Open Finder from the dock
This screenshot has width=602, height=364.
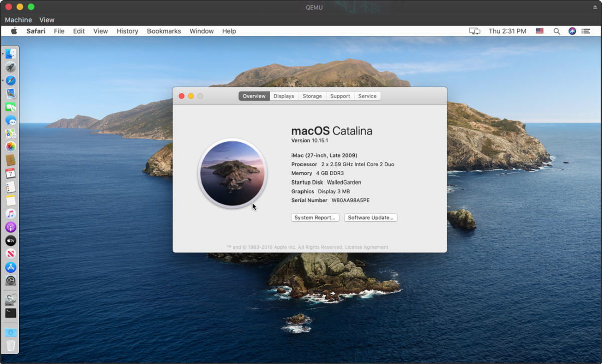11,54
